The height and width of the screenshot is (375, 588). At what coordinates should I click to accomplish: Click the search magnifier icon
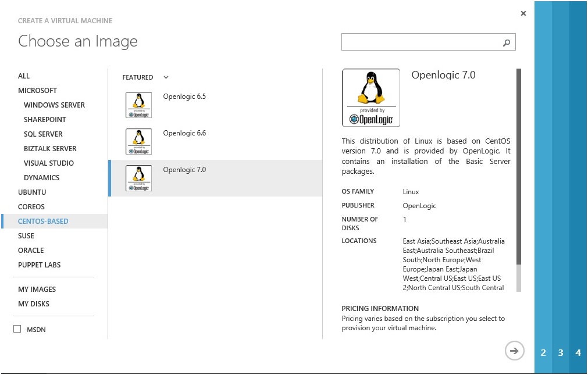pyautogui.click(x=506, y=43)
